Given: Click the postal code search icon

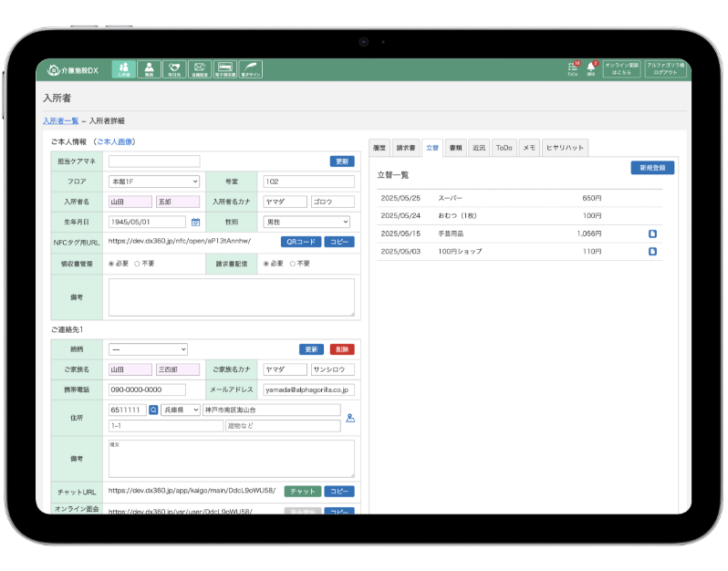Looking at the screenshot, I should point(153,410).
